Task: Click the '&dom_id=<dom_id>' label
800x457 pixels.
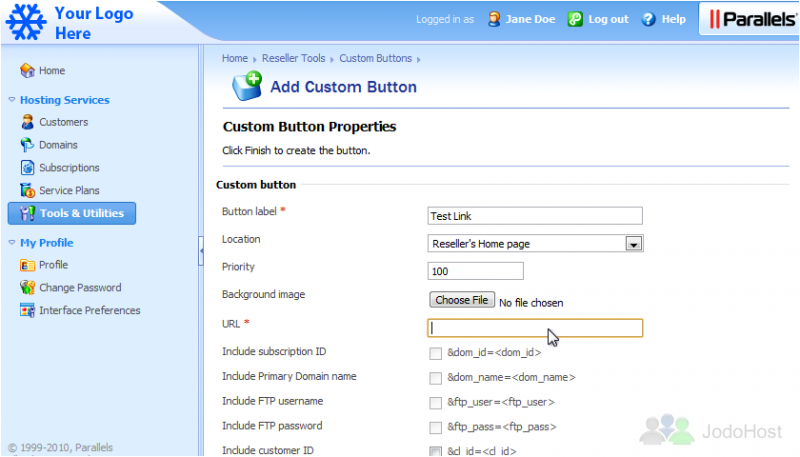Action: click(x=494, y=352)
